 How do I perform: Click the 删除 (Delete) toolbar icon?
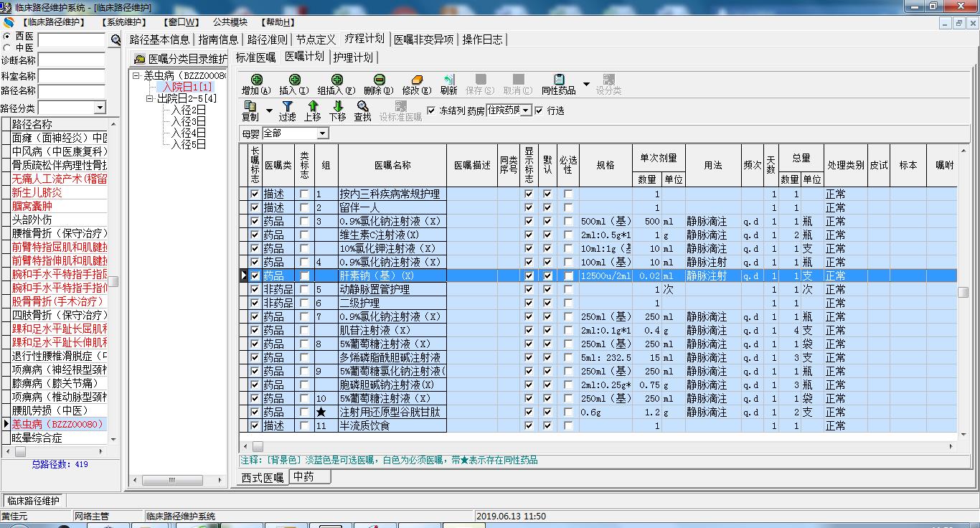379,80
